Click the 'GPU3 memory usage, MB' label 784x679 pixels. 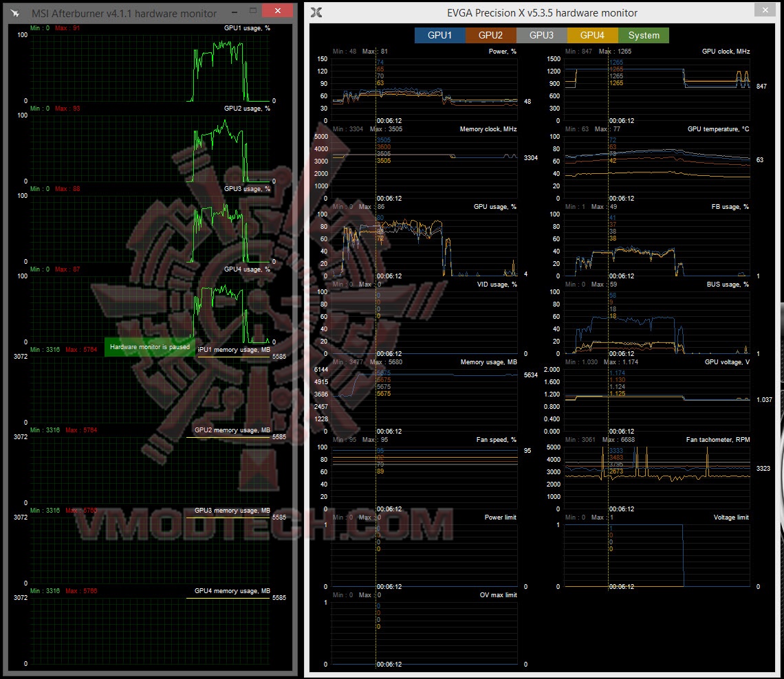coord(232,511)
